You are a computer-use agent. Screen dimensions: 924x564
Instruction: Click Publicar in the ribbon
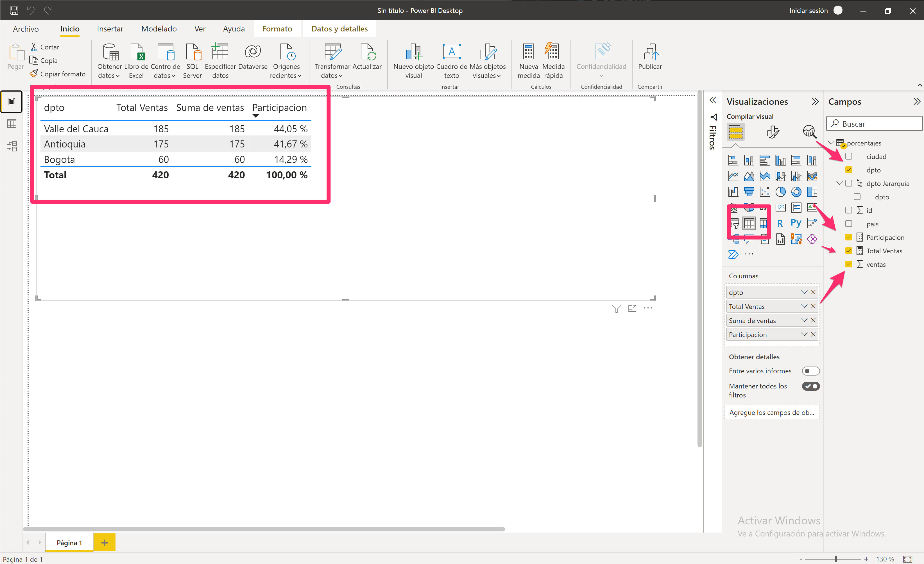click(650, 56)
